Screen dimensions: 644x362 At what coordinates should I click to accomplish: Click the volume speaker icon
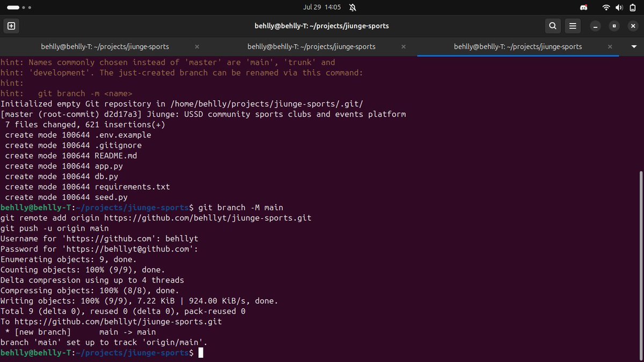(619, 8)
